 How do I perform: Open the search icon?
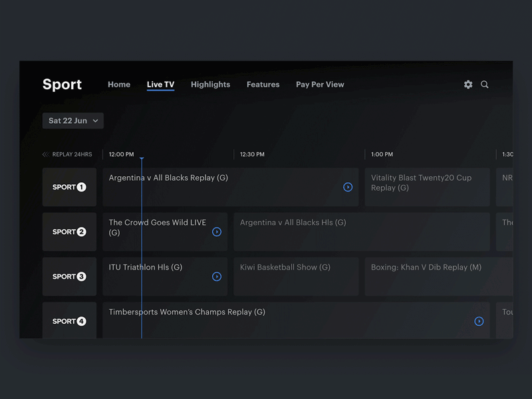pos(485,84)
